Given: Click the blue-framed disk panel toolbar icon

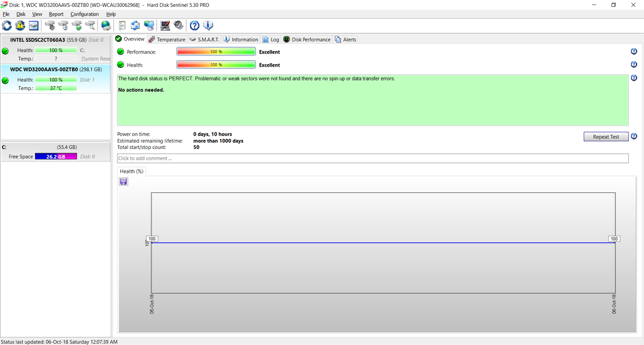Looking at the screenshot, I should tap(34, 25).
